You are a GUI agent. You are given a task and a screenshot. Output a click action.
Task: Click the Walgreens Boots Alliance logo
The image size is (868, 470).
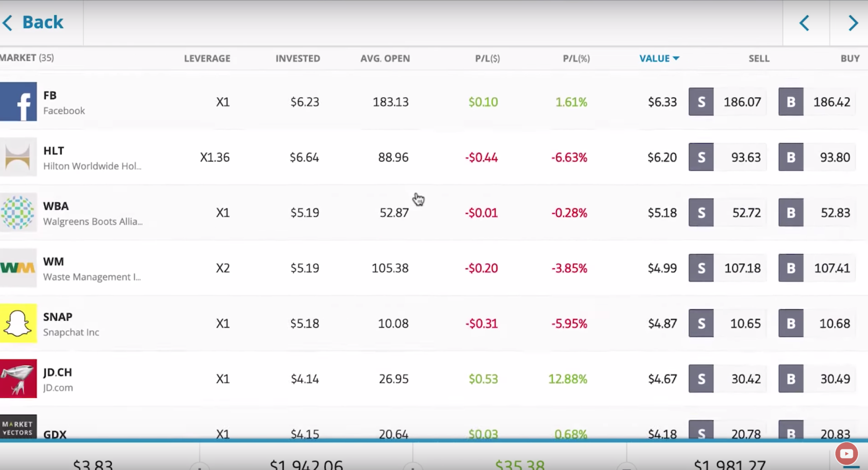(x=18, y=213)
